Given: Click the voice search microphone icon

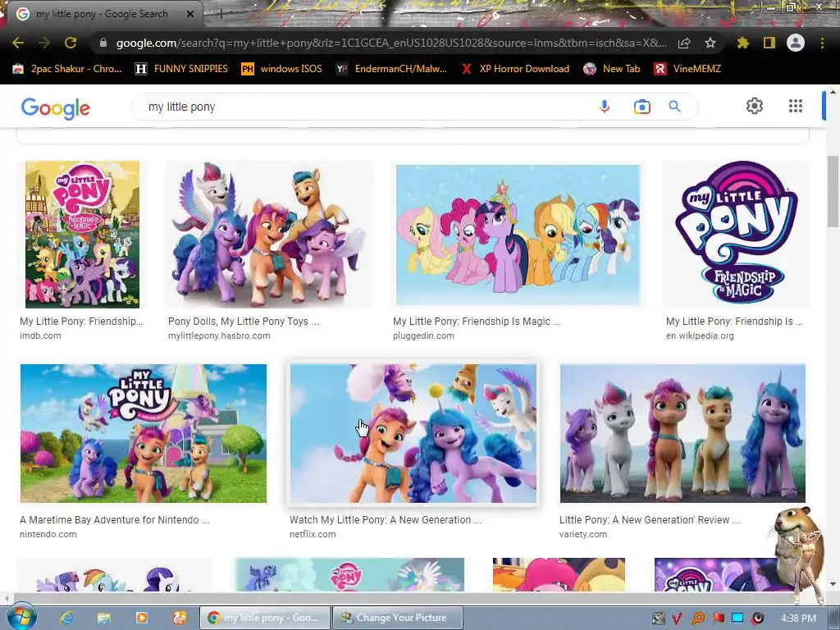Looking at the screenshot, I should click(x=605, y=107).
